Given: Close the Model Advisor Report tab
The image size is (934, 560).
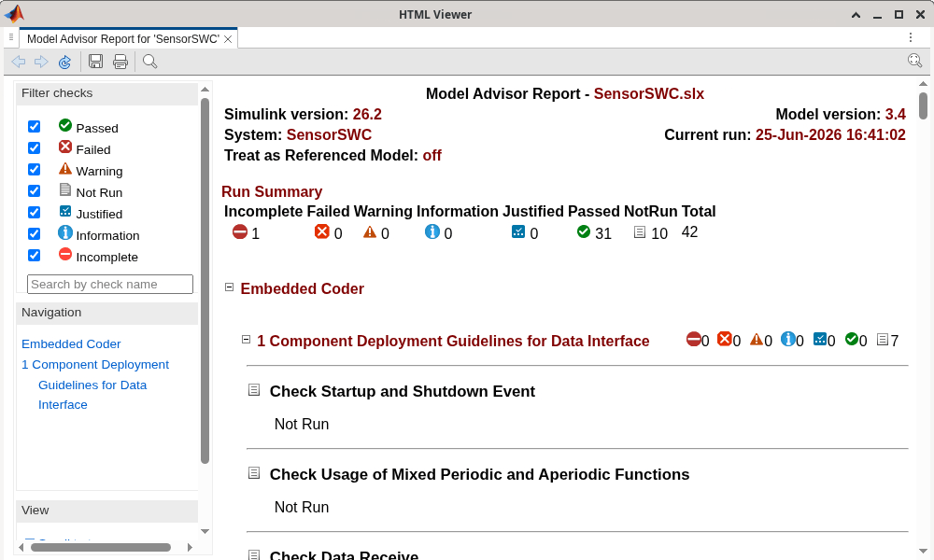Looking at the screenshot, I should 228,39.
